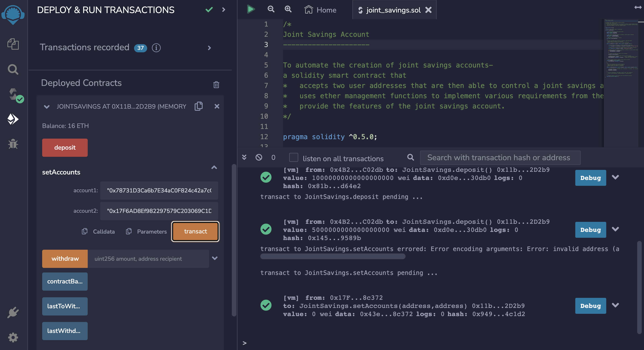This screenshot has height=350, width=644.
Task: Open the Plugin manager plug icon
Action: (x=13, y=312)
